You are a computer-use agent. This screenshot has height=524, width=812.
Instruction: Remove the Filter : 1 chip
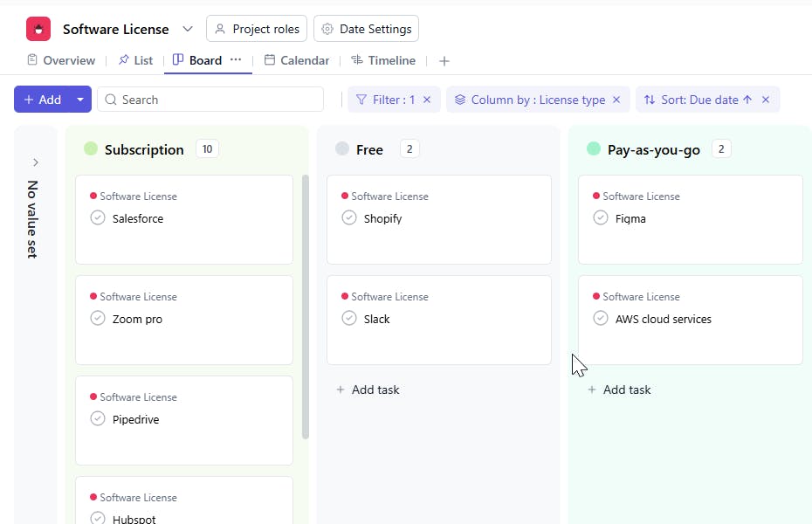click(427, 100)
